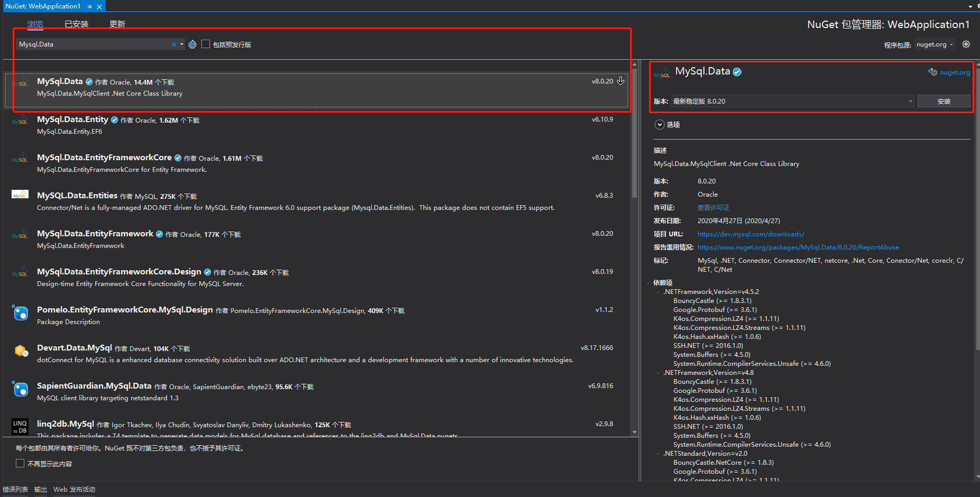Click the download arrow for MySql.Data v8.0.20
Screen dimensions: 980x497
click(x=621, y=81)
